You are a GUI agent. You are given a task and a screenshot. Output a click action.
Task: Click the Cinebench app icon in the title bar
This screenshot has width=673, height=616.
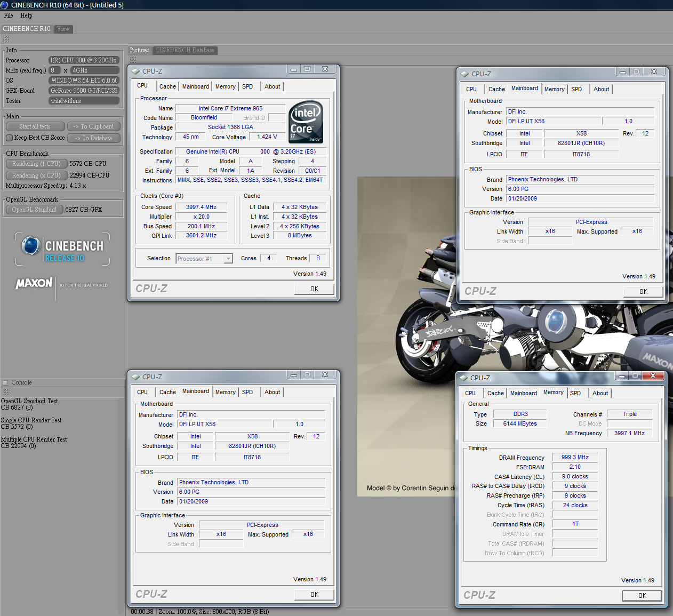tap(5, 5)
